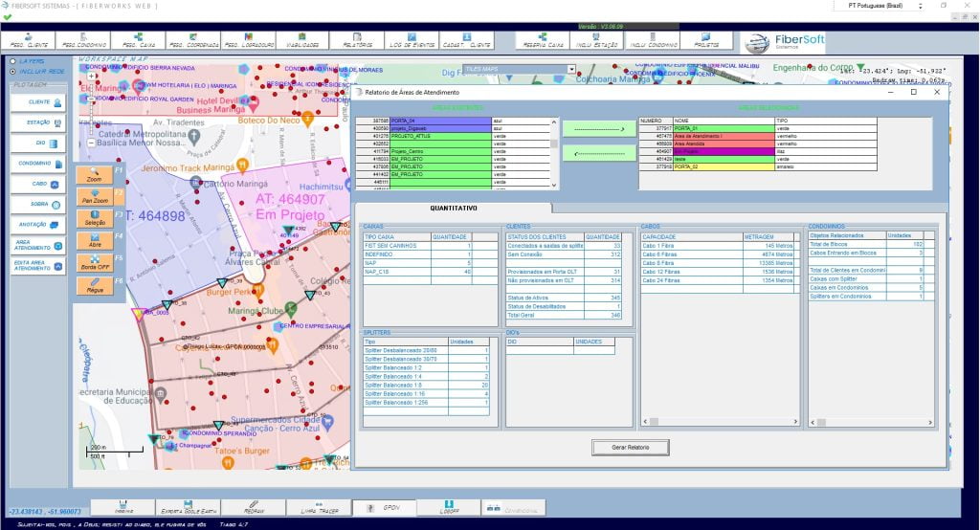Click the Gerar Relatorio button
Viewport: 980px width, 530px height.
click(630, 447)
